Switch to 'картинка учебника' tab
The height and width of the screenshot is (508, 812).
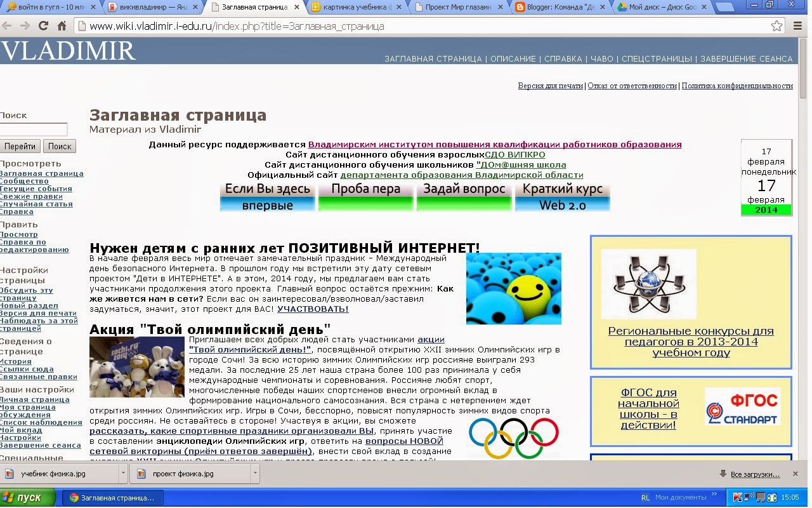[x=357, y=7]
